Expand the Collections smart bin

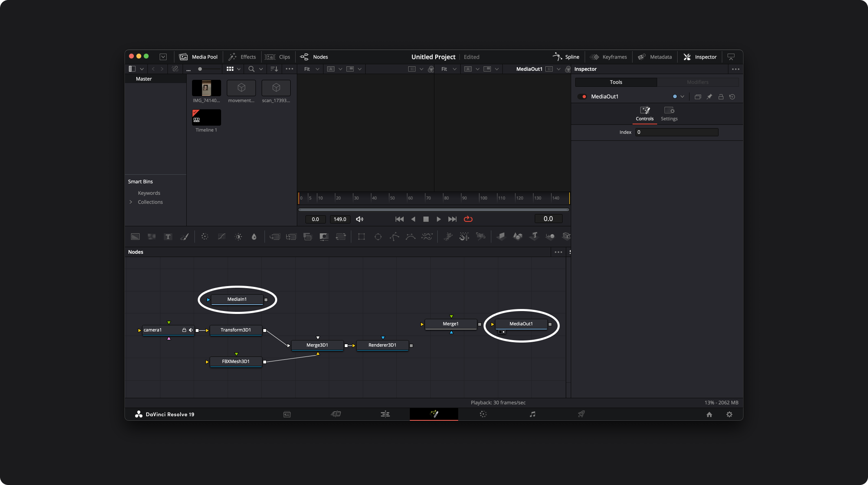point(131,202)
